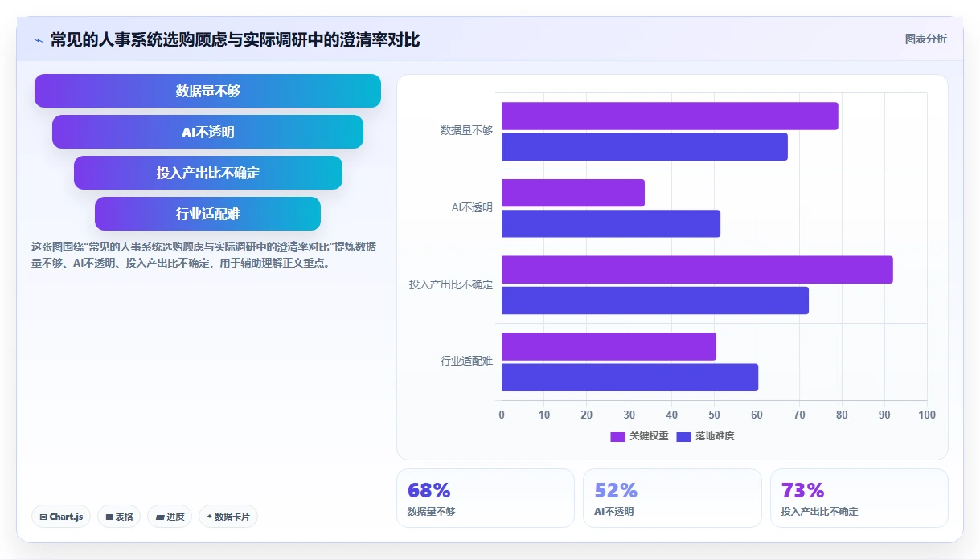Screen dimensions: 980x560
Task: Open the 73% 投入产出比不确定 stat card
Action: point(859,498)
